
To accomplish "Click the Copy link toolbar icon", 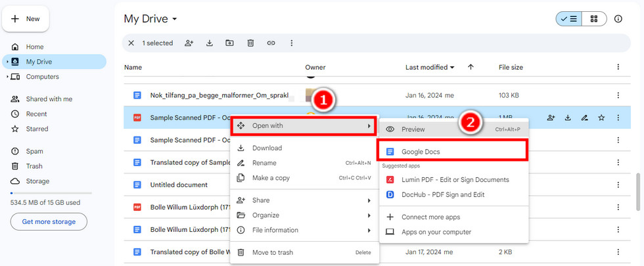I will click(271, 43).
